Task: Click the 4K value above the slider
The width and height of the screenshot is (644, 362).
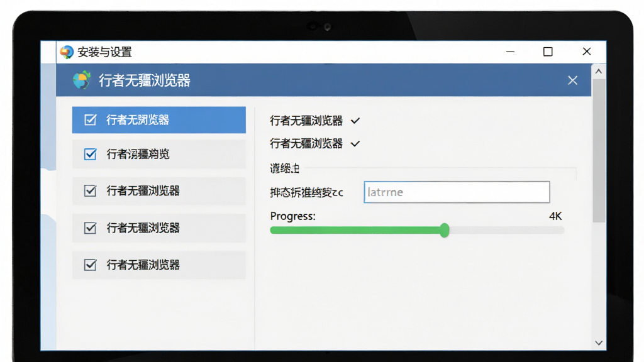Action: [x=555, y=216]
